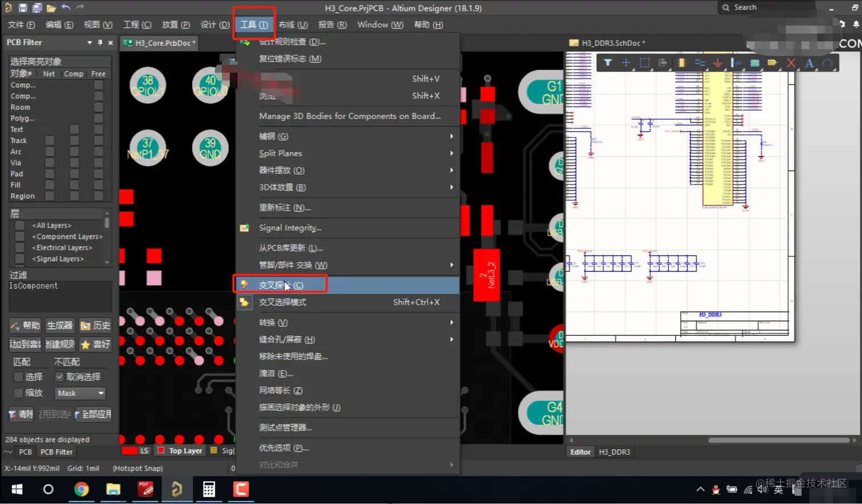This screenshot has height=504, width=862.
Task: Click the Save All icon in the title bar
Action: tap(37, 8)
